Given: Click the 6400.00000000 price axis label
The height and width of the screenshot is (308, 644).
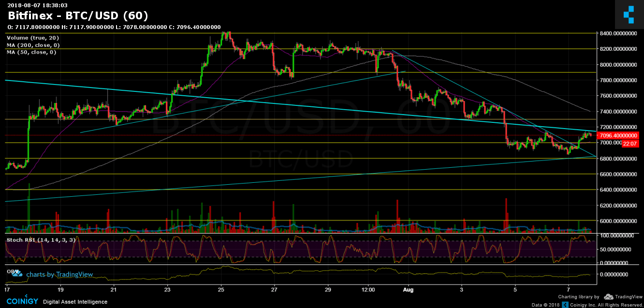Looking at the screenshot, I should pos(619,190).
